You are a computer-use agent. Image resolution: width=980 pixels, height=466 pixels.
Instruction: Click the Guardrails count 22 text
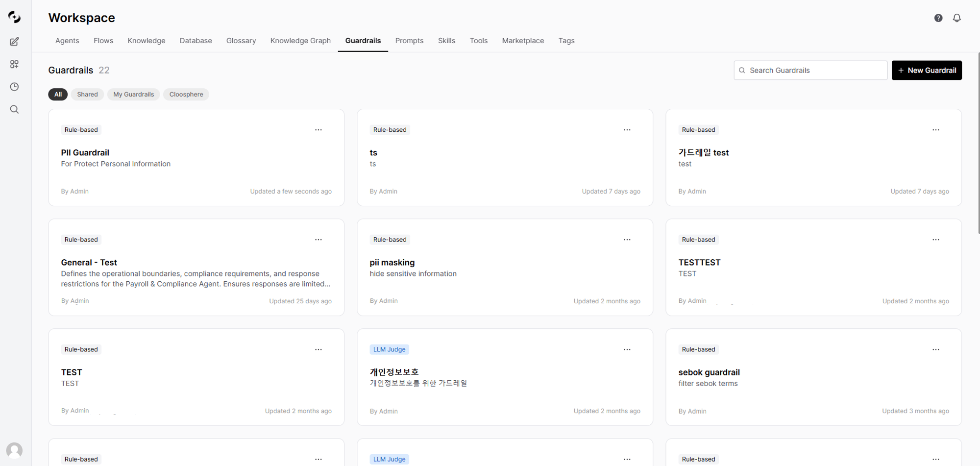[x=104, y=71]
